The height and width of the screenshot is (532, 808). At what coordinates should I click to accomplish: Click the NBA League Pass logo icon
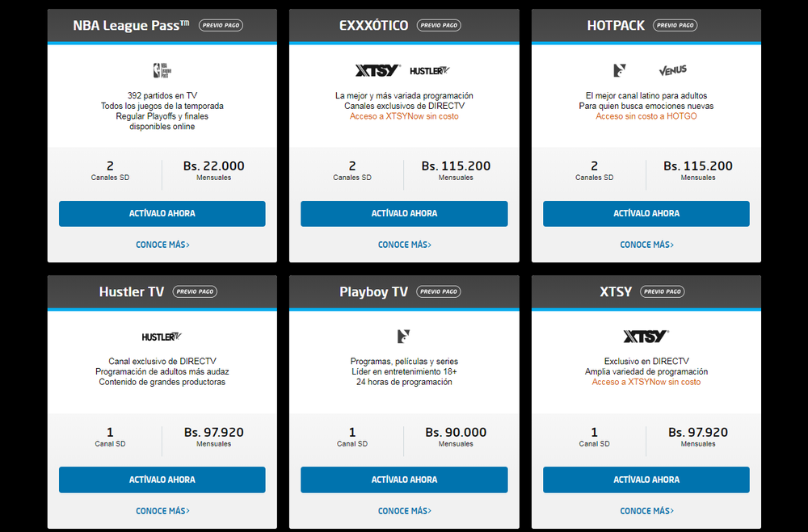tap(162, 70)
